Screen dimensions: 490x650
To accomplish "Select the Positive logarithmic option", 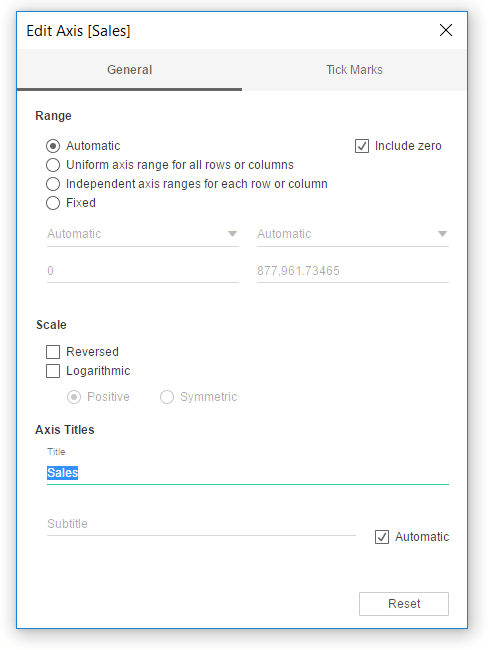I will 74,397.
